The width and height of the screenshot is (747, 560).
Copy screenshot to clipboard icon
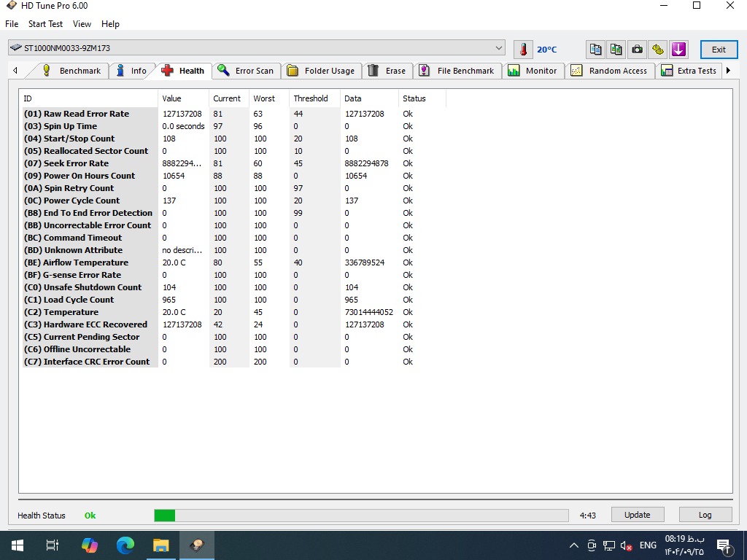point(616,50)
